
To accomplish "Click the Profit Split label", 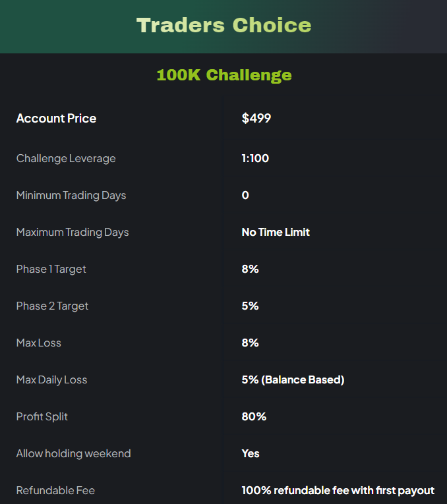I will pos(42,417).
